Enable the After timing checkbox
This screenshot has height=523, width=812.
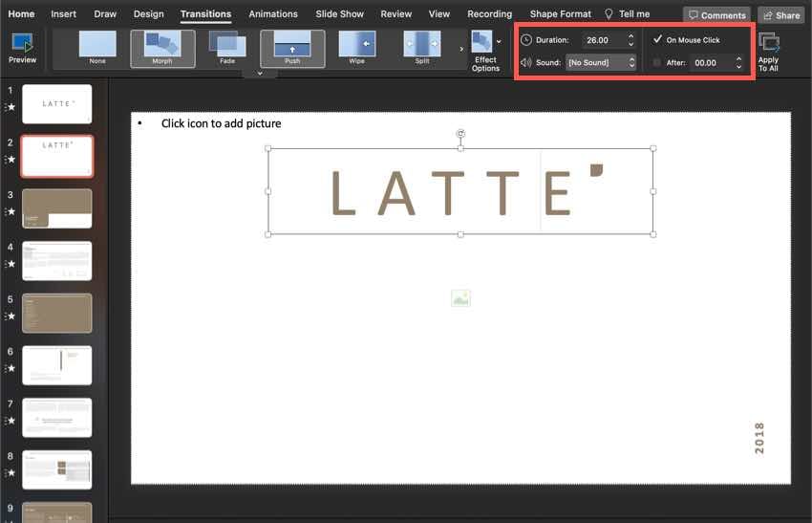coord(657,63)
